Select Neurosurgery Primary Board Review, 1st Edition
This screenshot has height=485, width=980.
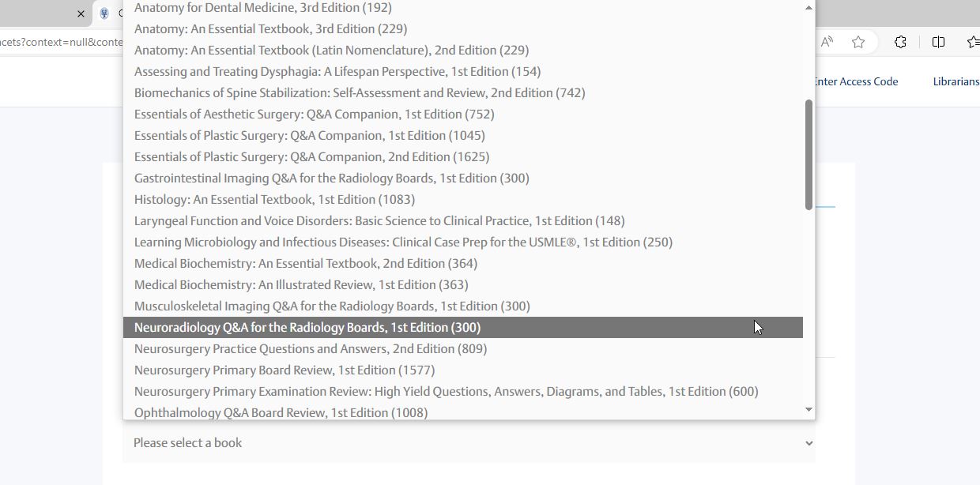coord(285,370)
